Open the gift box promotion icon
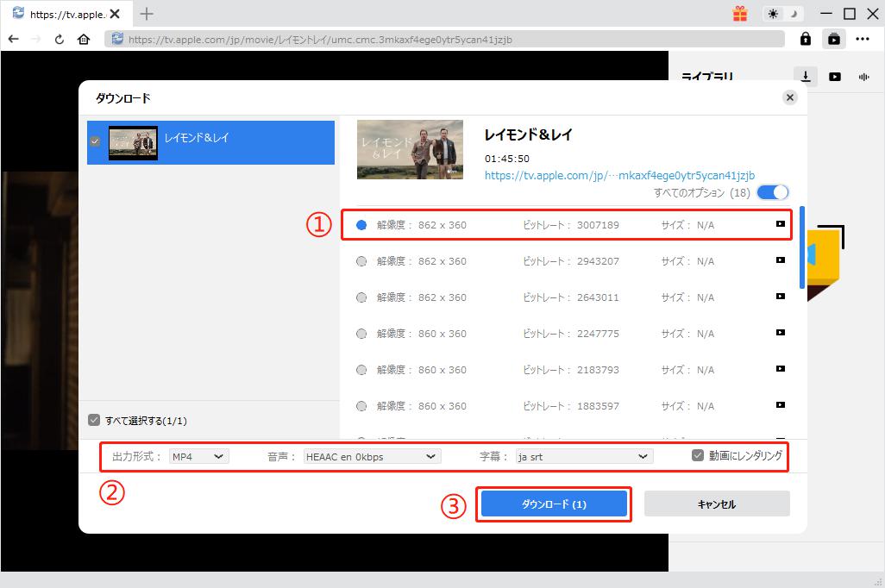The image size is (885, 588). tap(740, 14)
